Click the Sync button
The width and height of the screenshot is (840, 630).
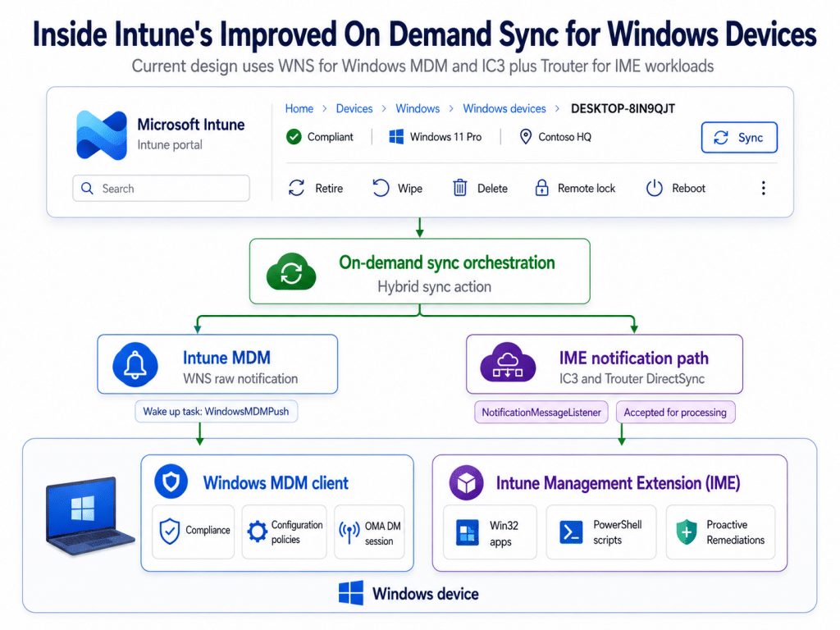(739, 138)
